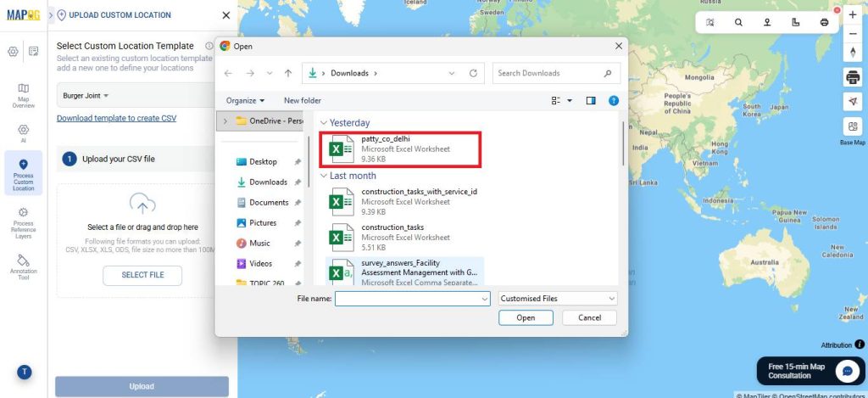Image resolution: width=868 pixels, height=398 pixels.
Task: Click the large print map button
Action: (x=853, y=77)
